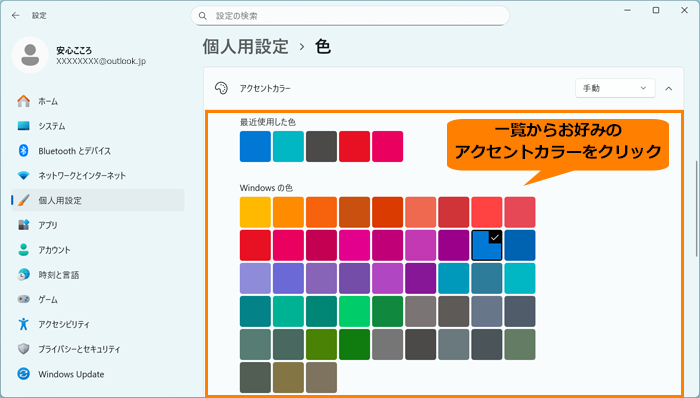Image resolution: width=700 pixels, height=398 pixels.
Task: Click the System monitor icon
Action: (x=24, y=126)
